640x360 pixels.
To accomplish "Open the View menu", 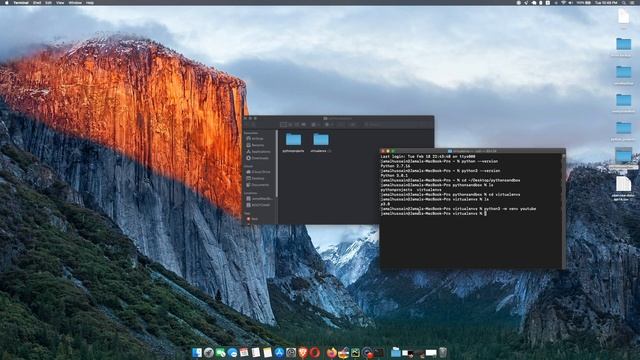I will pos(60,2).
